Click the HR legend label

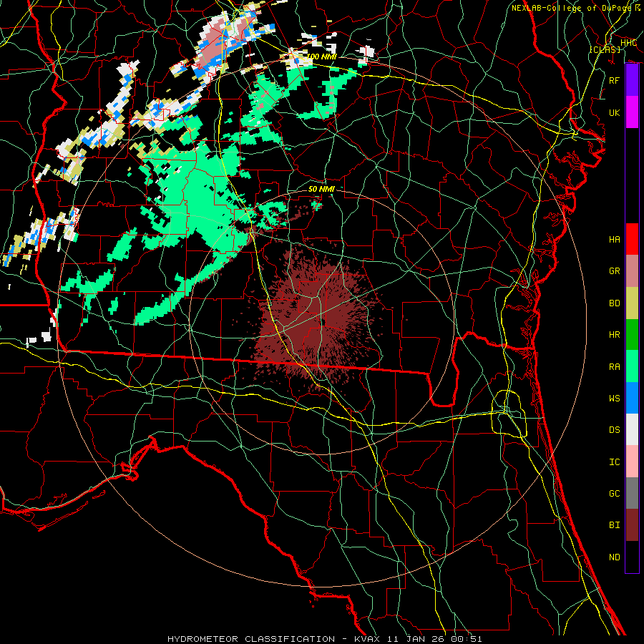click(614, 335)
